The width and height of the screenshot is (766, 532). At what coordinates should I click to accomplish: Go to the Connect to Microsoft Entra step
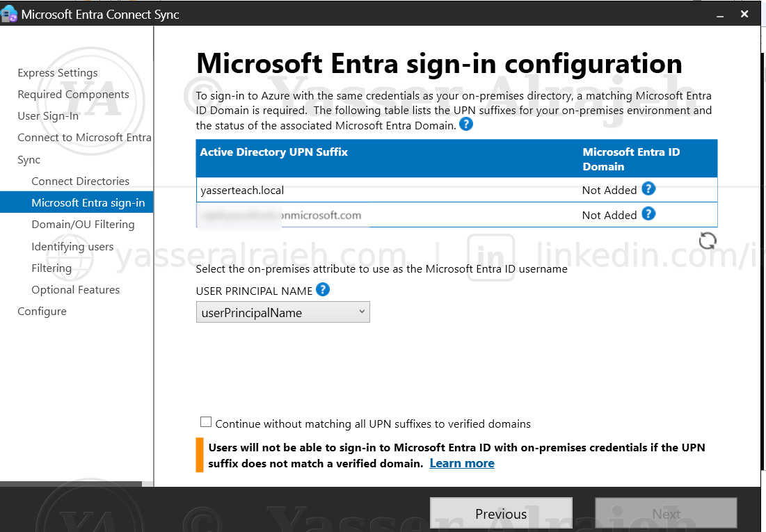tap(84, 137)
